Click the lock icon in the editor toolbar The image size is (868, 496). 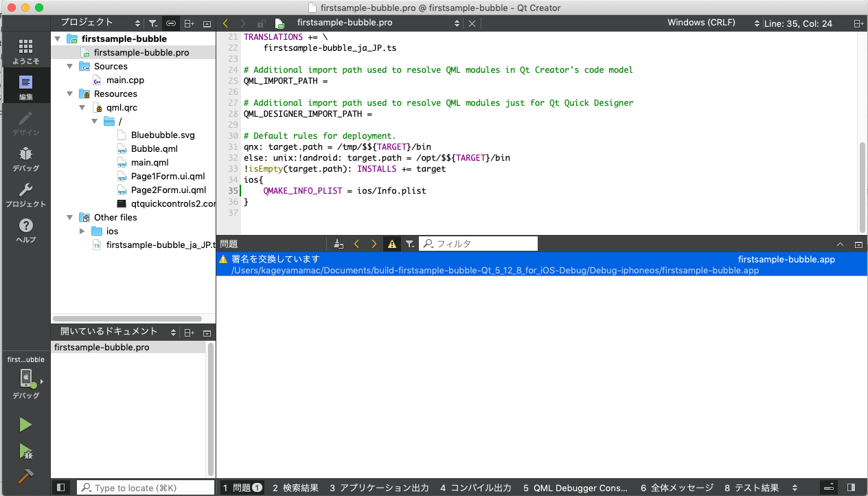pos(262,23)
